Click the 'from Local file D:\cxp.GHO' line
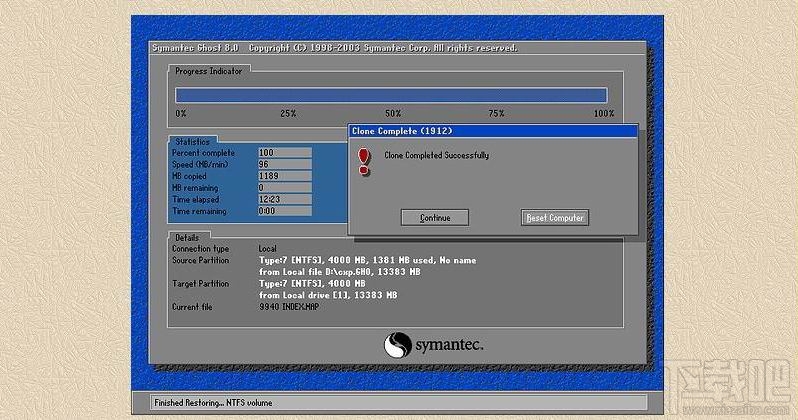This screenshot has height=420, width=798. 339,272
